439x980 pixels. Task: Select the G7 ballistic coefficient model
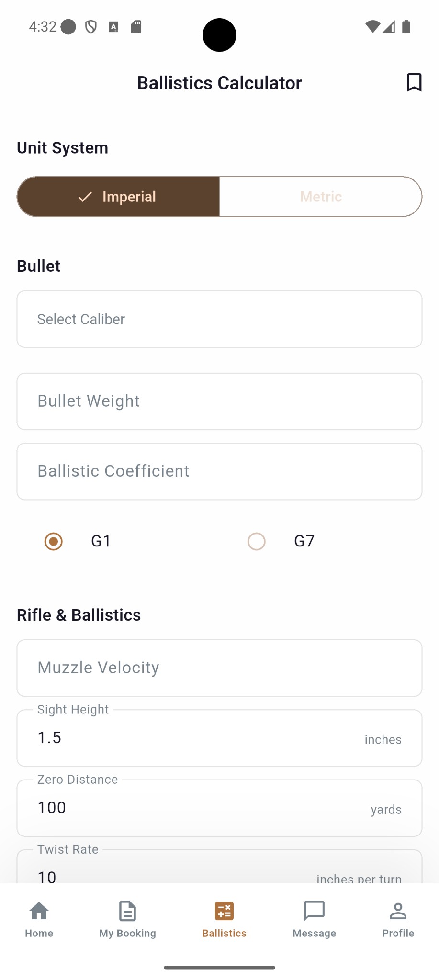pos(257,541)
